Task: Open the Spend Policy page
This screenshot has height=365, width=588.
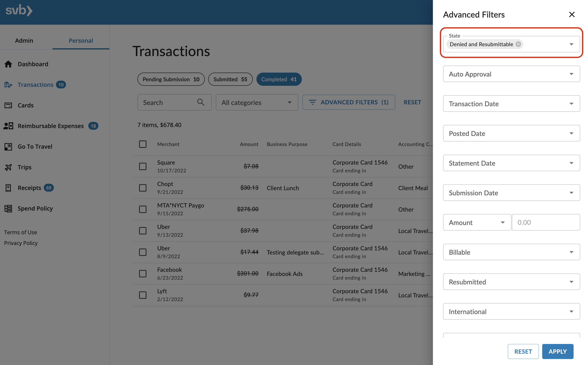Action: (35, 208)
